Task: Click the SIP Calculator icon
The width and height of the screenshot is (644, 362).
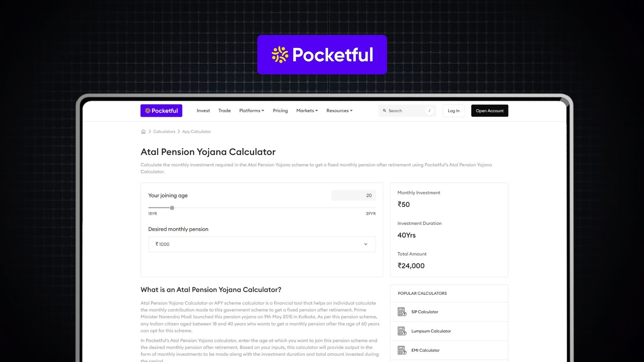Action: click(402, 312)
